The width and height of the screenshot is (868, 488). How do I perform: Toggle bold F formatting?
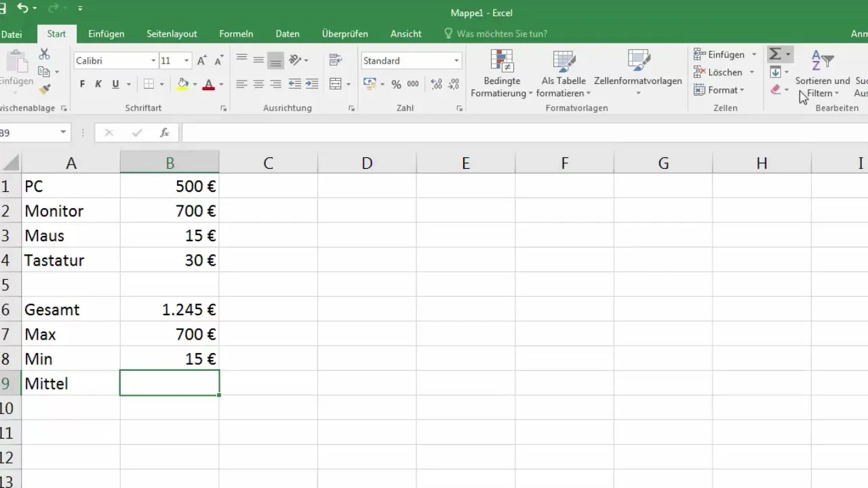tap(82, 84)
